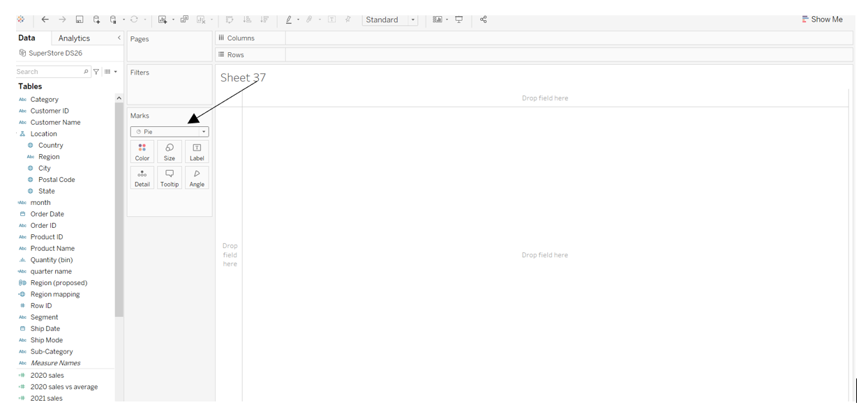Clear the sheet using the clear icon
Image resolution: width=868 pixels, height=414 pixels.
(x=201, y=20)
